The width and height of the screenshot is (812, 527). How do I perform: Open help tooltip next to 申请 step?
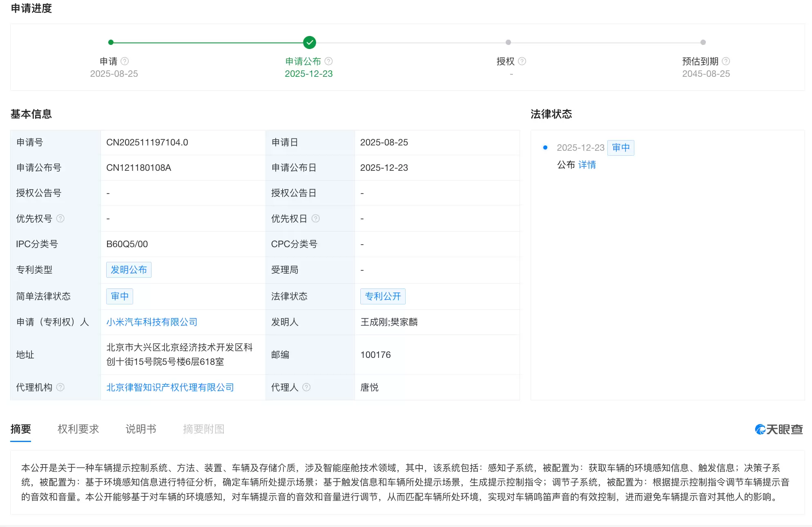click(125, 61)
